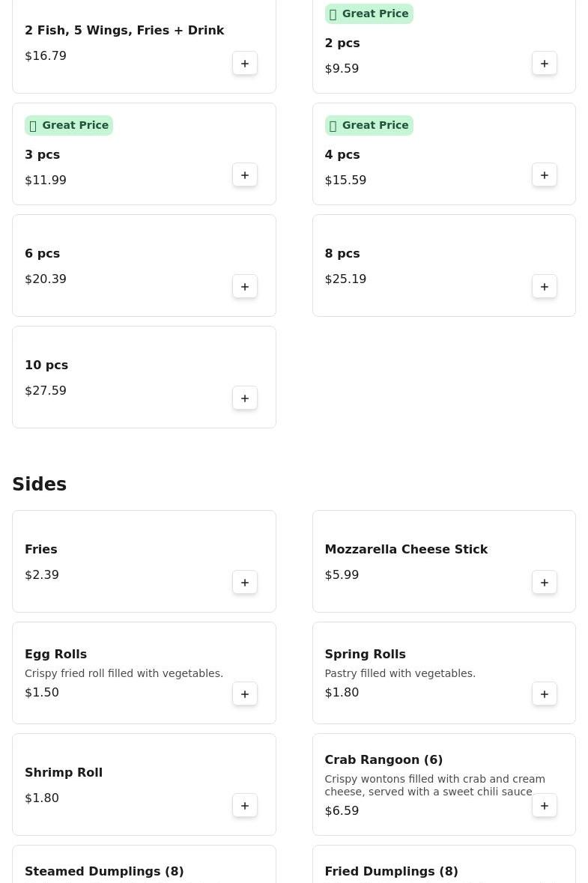Add Crab Rangoon (6) to order
This screenshot has height=883, width=588.
[545, 806]
